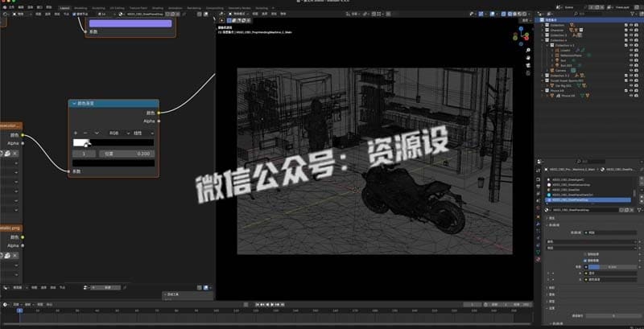Open color ramp tools chevron menu
This screenshot has width=644, height=329.
click(x=97, y=134)
